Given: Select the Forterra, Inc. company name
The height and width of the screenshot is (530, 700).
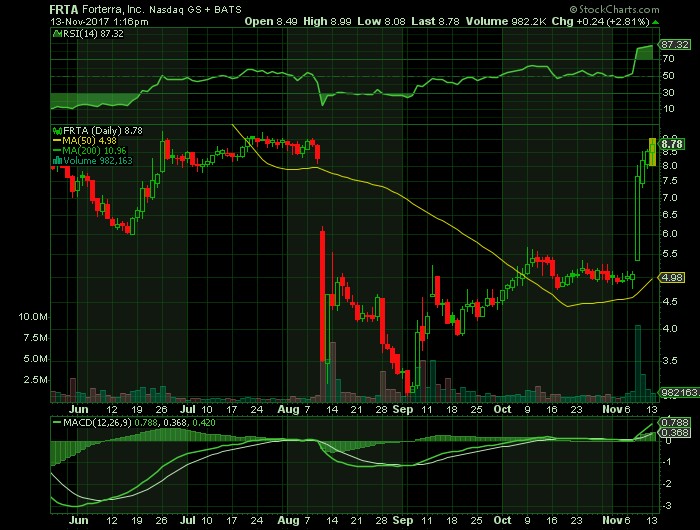Looking at the screenshot, I should tap(112, 9).
